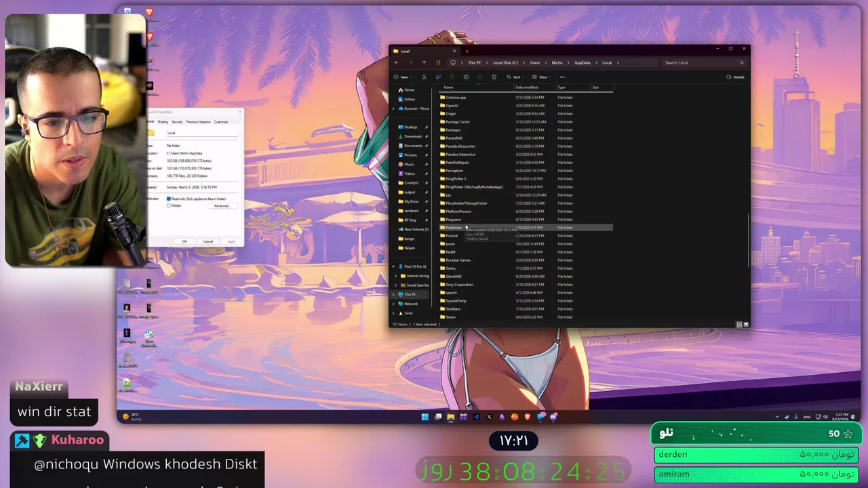Select the PlatformProcess folder
Screen dimensions: 868x488
click(526, 211)
